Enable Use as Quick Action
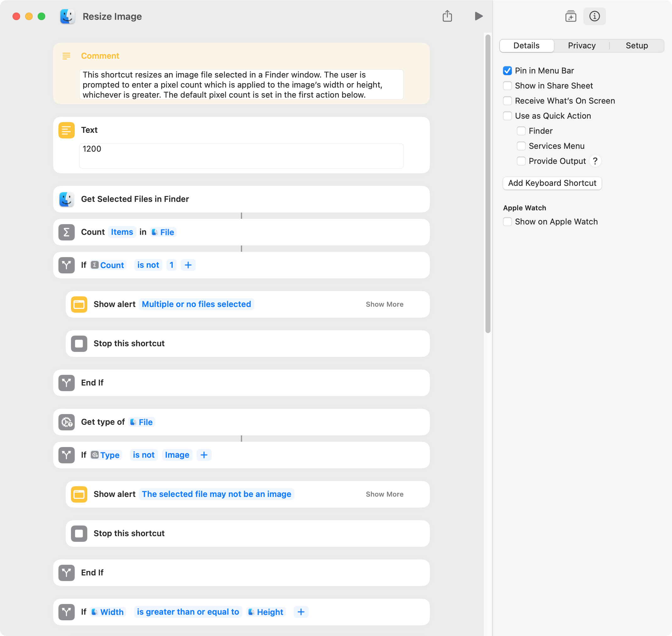The height and width of the screenshot is (636, 672). (507, 116)
